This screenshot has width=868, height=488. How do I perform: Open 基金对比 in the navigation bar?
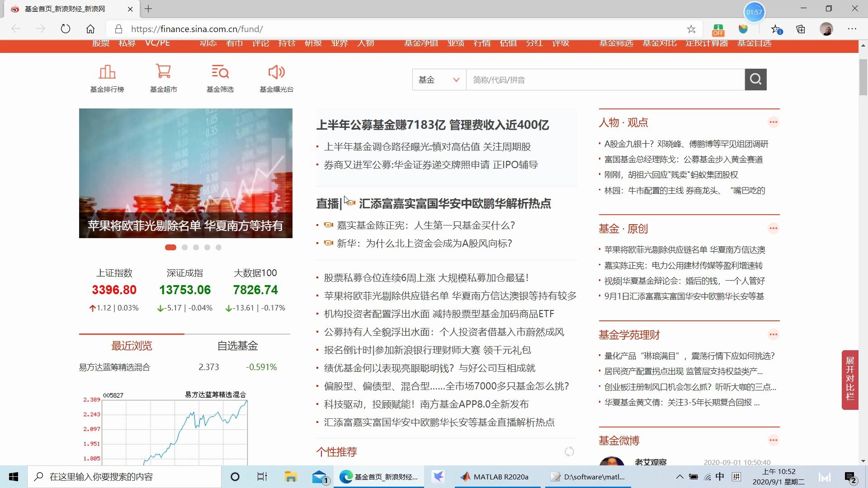pos(660,43)
